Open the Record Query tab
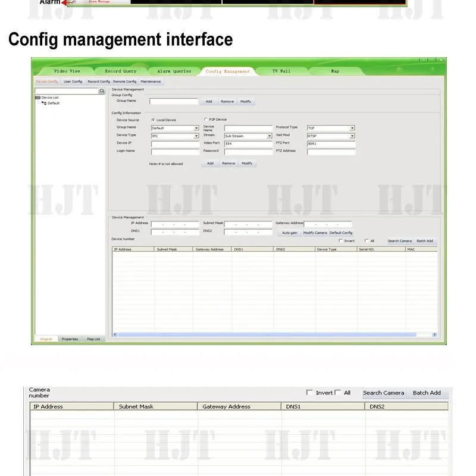This screenshot has width=476, height=476. pyautogui.click(x=121, y=71)
